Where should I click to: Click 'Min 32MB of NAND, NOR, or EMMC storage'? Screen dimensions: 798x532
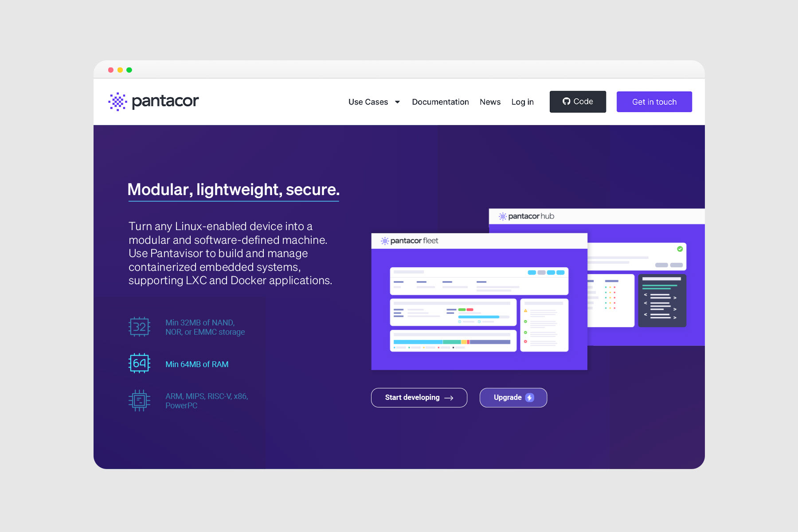[x=205, y=327]
